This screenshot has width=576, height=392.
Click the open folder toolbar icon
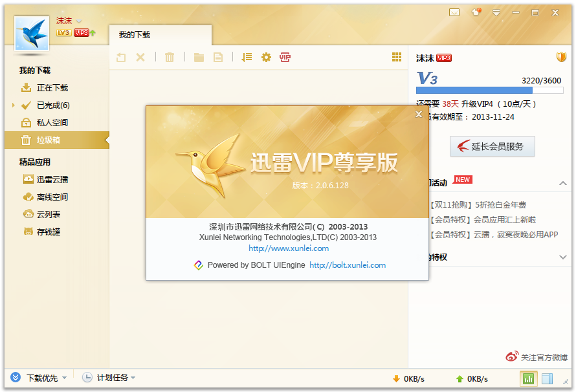199,58
